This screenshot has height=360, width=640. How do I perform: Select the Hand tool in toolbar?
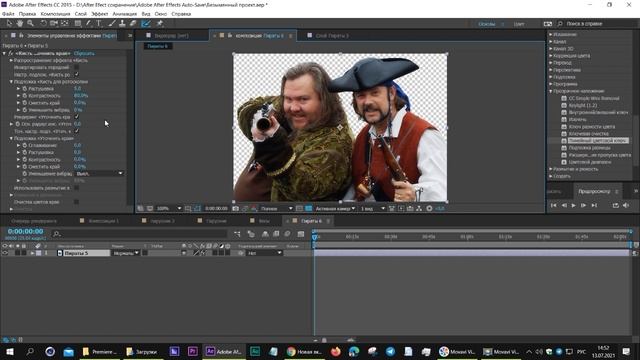pos(20,24)
